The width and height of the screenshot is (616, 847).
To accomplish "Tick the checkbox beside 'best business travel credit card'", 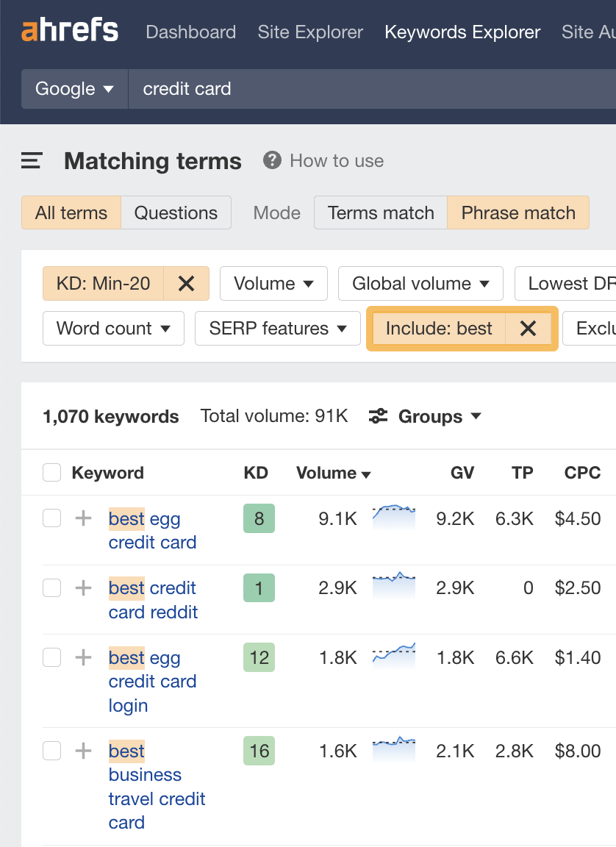I will [51, 751].
